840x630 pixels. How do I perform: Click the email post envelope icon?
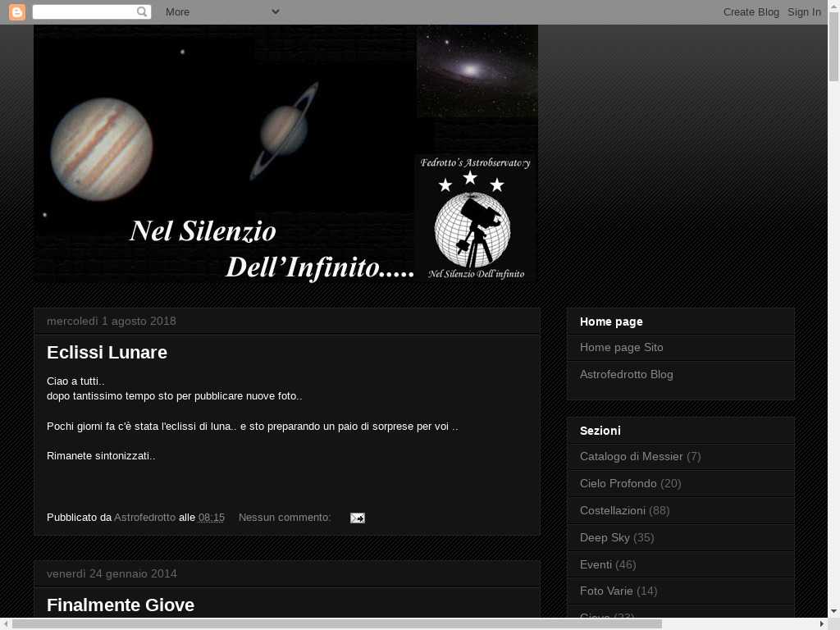click(357, 518)
